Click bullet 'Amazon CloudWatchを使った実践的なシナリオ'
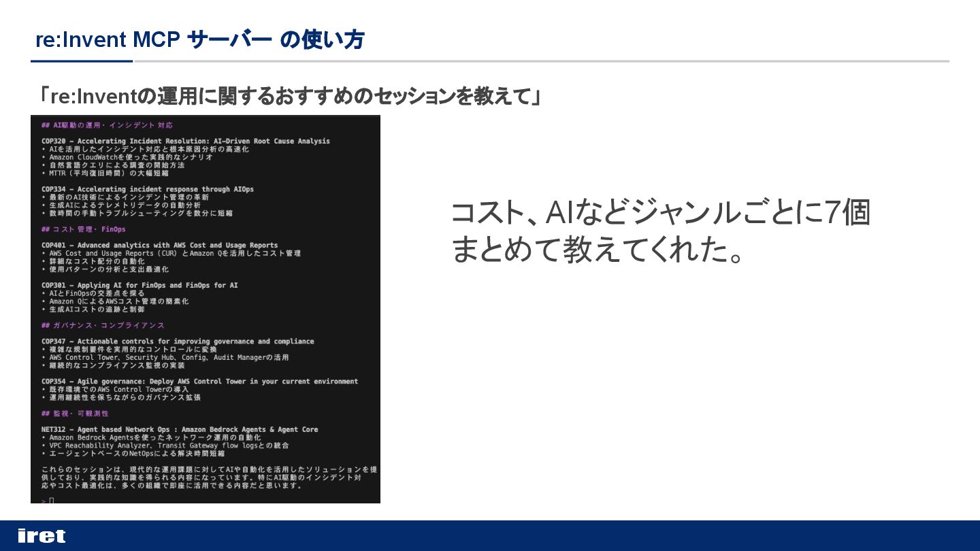This screenshot has width=980, height=551. tap(127, 157)
